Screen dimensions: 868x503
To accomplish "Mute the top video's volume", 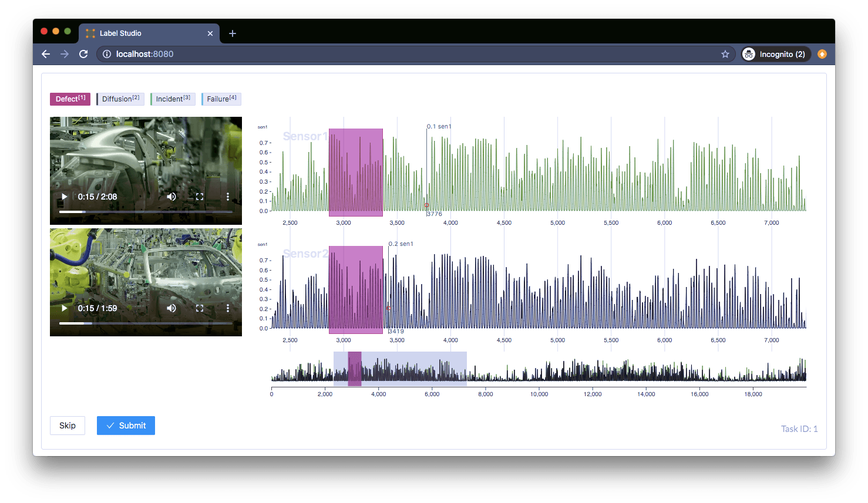I will pyautogui.click(x=171, y=197).
